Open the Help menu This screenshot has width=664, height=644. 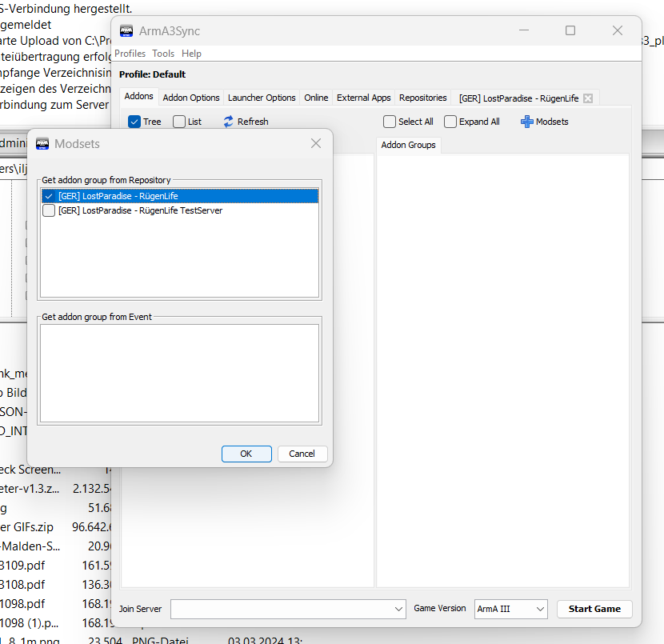pyautogui.click(x=191, y=54)
